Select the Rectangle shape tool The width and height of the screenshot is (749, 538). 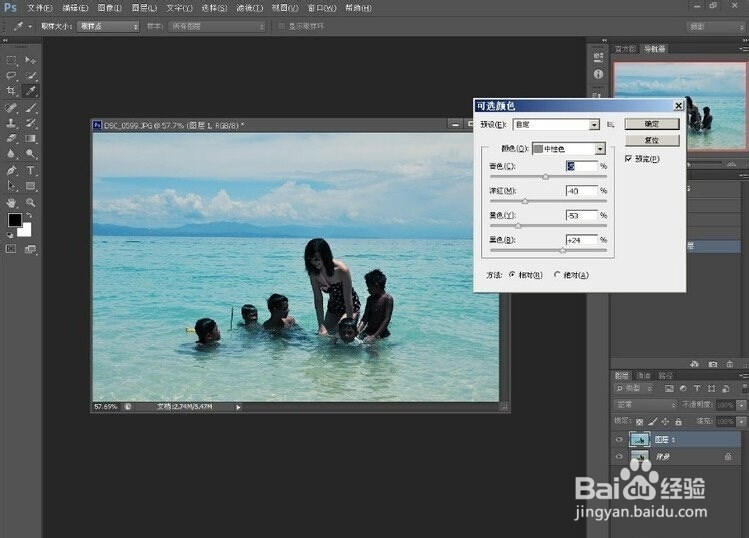pos(31,186)
